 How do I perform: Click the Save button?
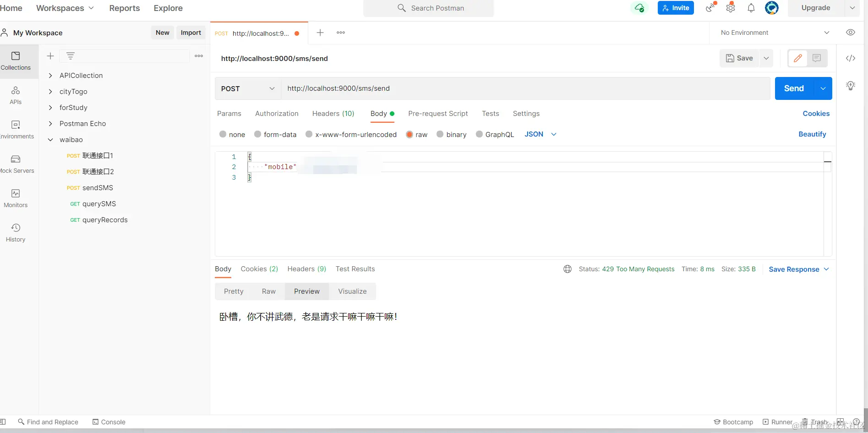point(739,58)
